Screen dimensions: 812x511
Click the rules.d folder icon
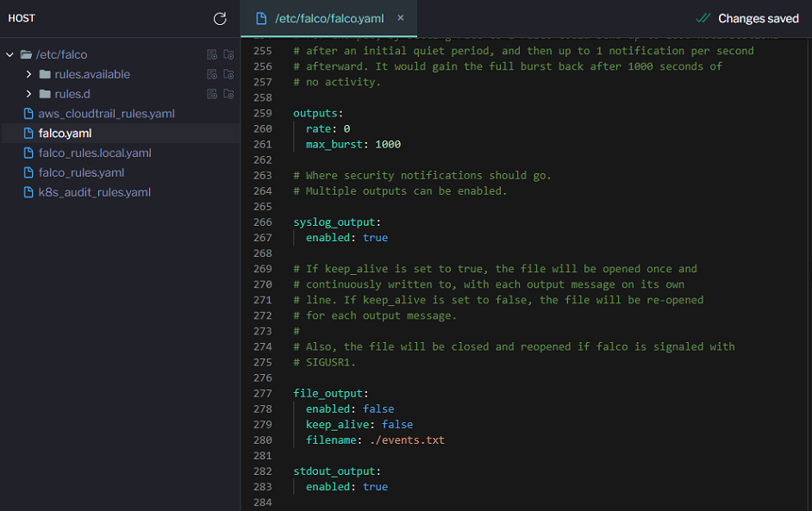[45, 94]
